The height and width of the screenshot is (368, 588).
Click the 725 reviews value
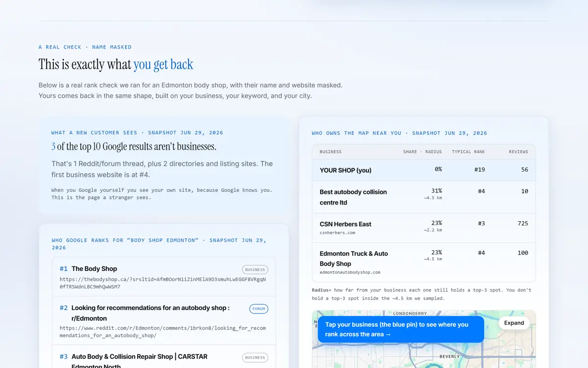click(523, 223)
